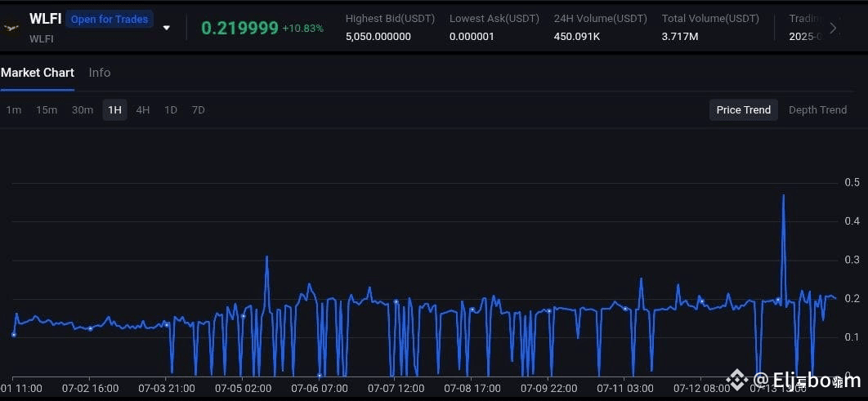The height and width of the screenshot is (401, 868).
Task: Select the 7D timeframe
Action: point(198,110)
